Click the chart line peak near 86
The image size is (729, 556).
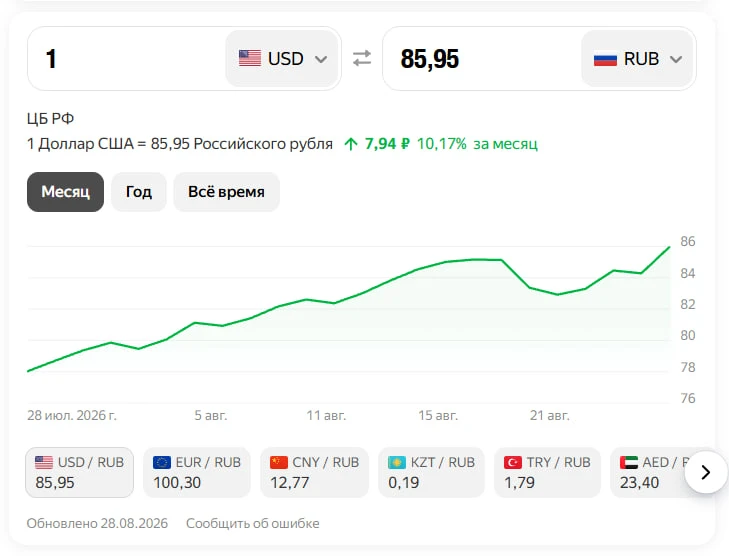click(669, 247)
